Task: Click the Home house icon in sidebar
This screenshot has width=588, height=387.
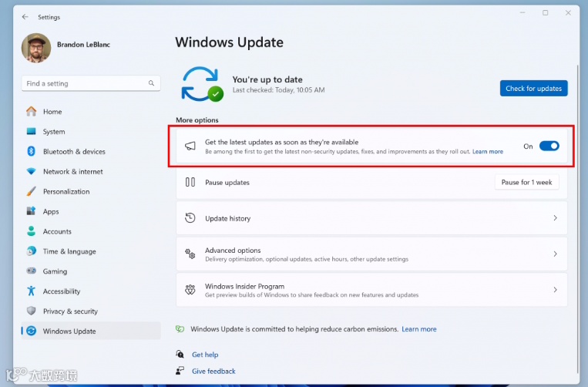Action: [31, 111]
